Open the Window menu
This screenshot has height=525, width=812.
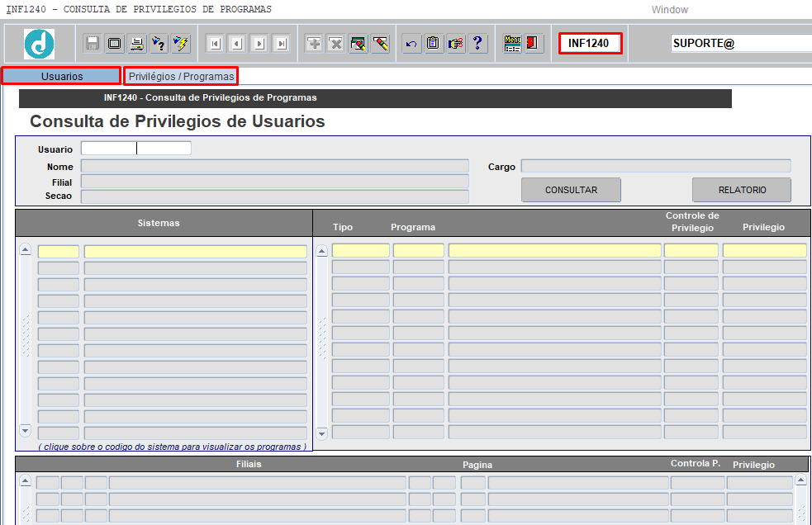click(x=670, y=10)
